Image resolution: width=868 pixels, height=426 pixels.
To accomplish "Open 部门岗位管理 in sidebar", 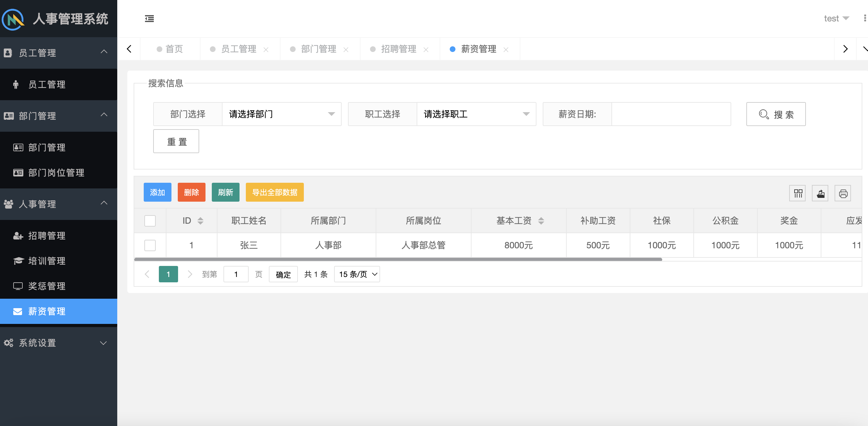I will point(59,172).
